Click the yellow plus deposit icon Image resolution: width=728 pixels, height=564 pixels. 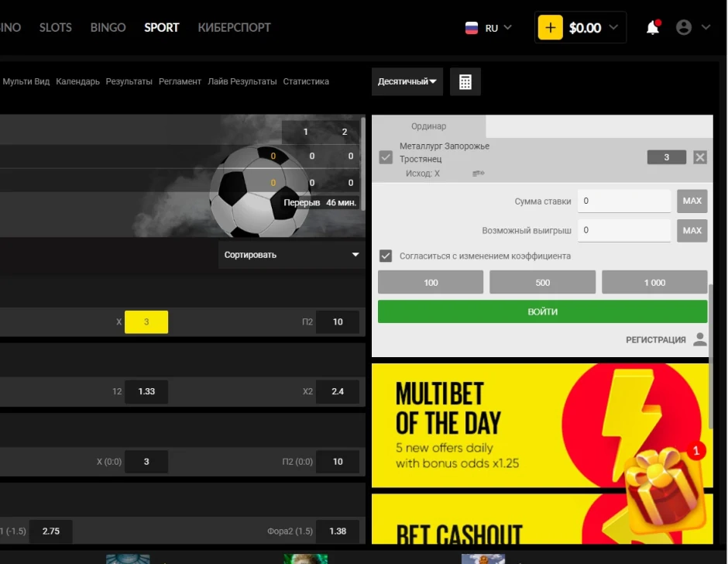pyautogui.click(x=550, y=28)
